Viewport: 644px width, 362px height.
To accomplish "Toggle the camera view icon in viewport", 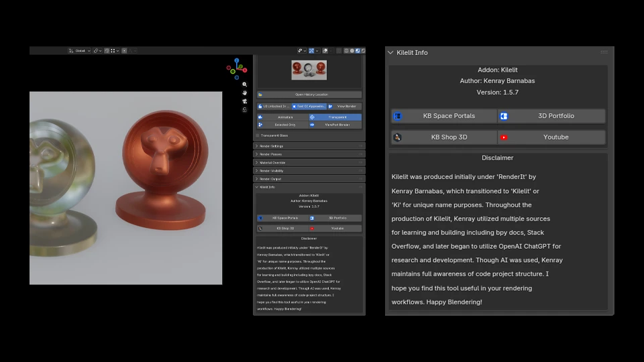I will pos(245,101).
